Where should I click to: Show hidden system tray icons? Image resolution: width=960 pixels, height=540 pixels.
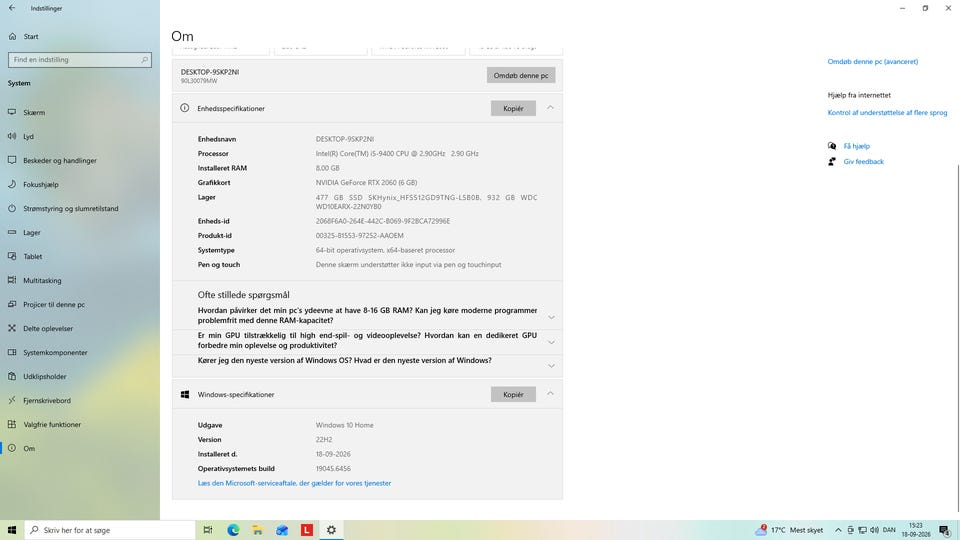[838, 530]
